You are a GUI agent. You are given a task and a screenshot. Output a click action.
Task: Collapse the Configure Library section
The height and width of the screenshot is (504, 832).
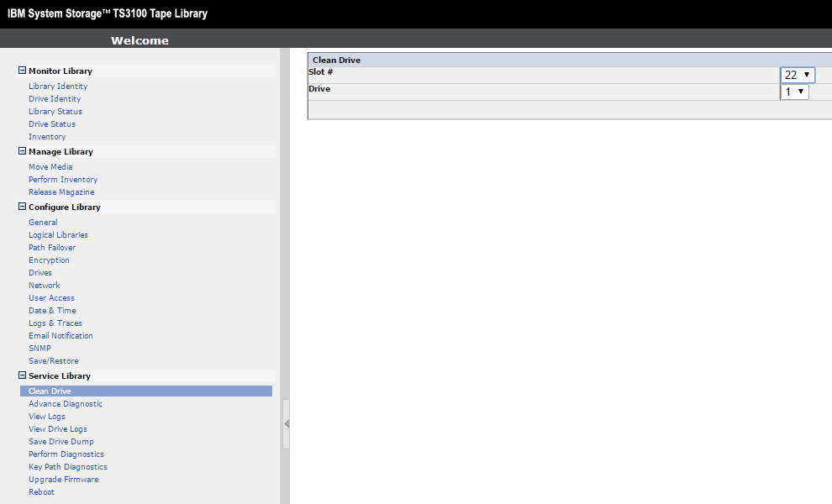22,207
